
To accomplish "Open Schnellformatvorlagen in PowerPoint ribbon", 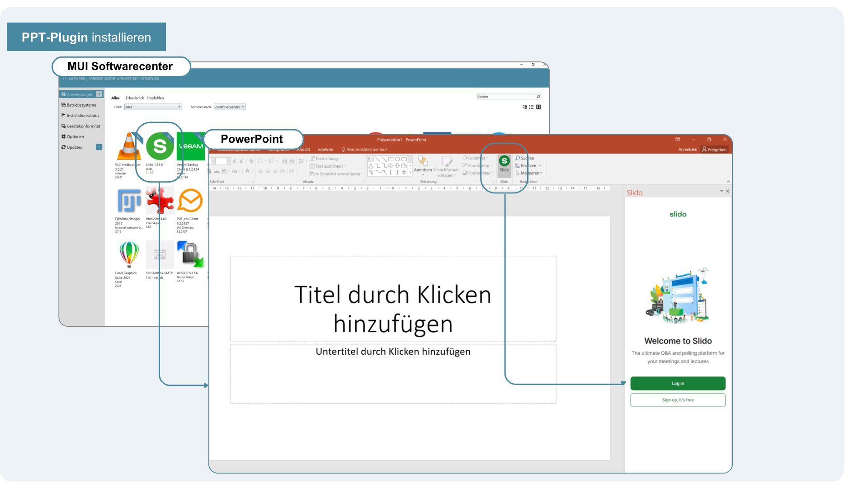I will 447,166.
